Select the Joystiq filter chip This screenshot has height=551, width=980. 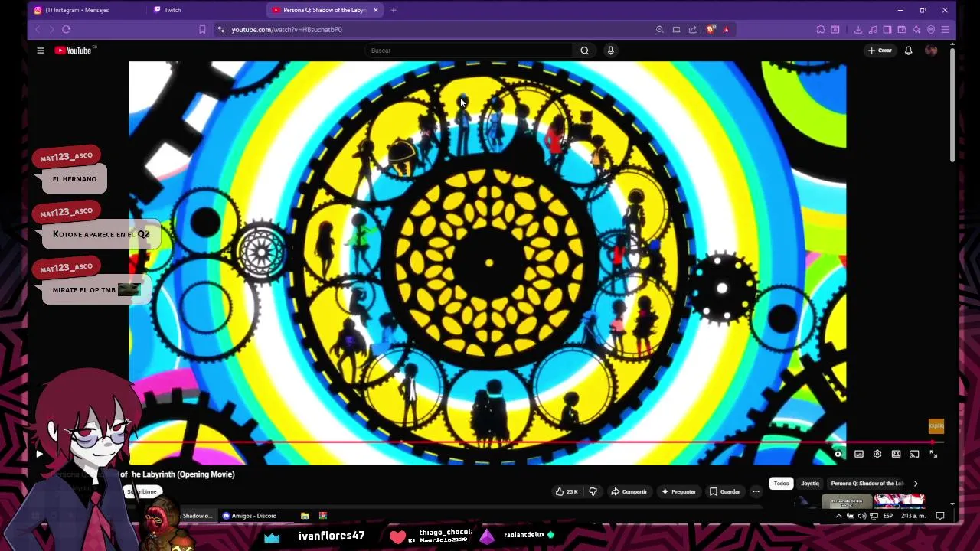pos(810,484)
